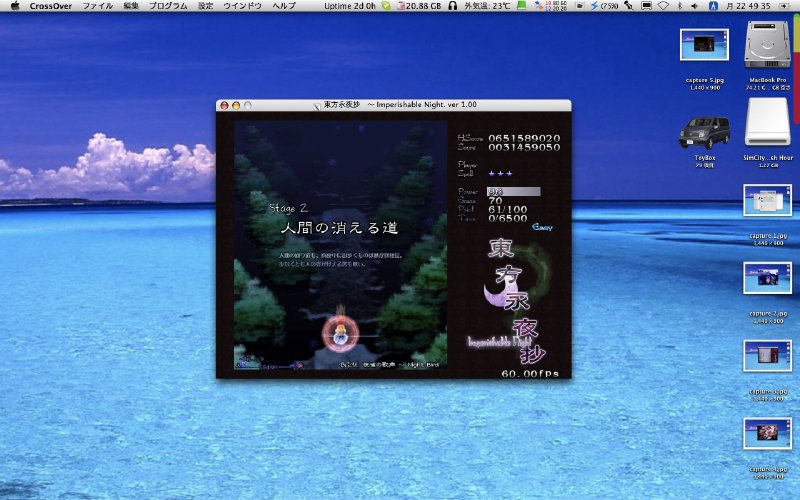Screen dimensions: 800x500
Task: Click the HiScore value 0651589020
Action: point(524,138)
